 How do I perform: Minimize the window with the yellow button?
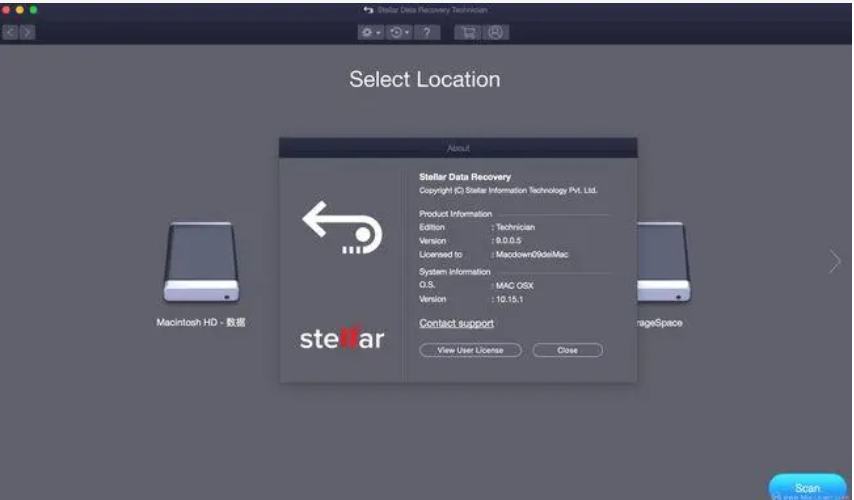20,10
